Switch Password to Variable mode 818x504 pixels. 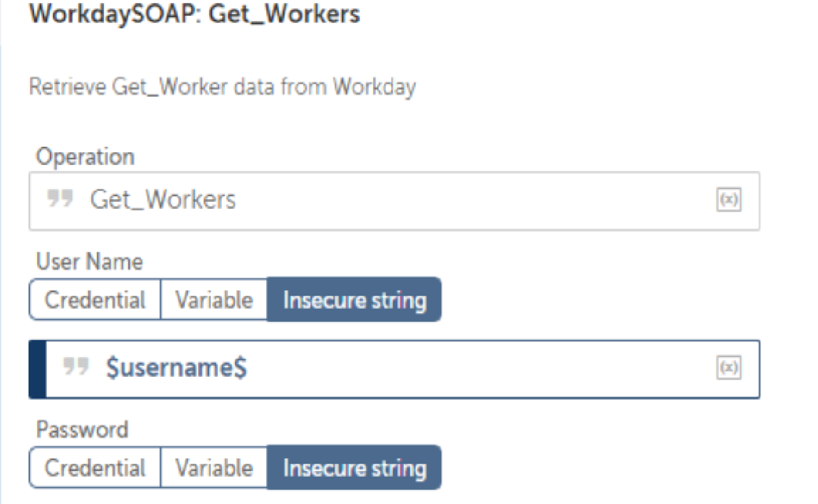point(214,468)
